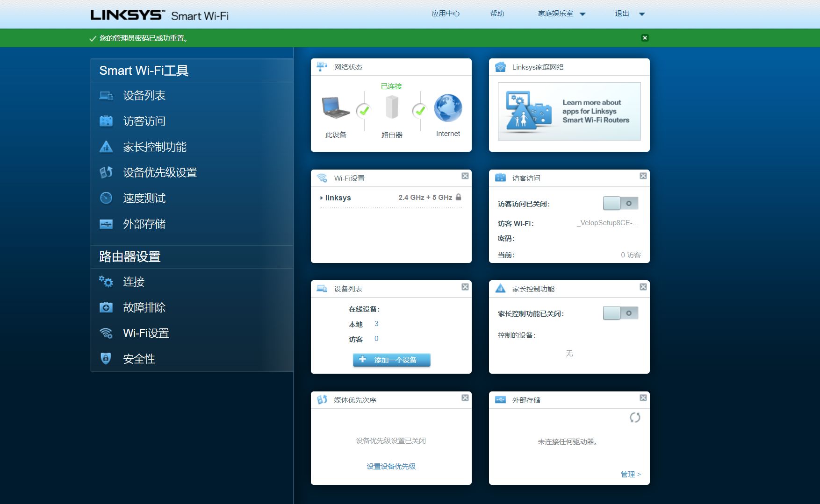Viewport: 820px width, 504px height.
Task: Click the 设备列表 sidebar icon
Action: pyautogui.click(x=106, y=96)
